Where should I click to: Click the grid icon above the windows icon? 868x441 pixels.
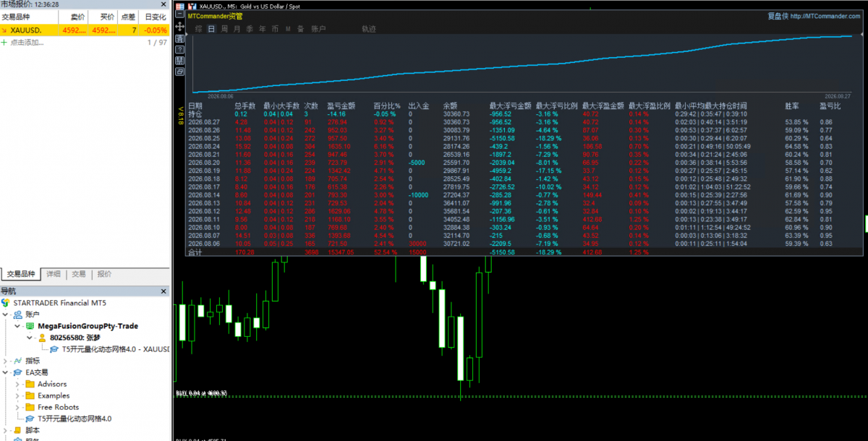point(179,61)
